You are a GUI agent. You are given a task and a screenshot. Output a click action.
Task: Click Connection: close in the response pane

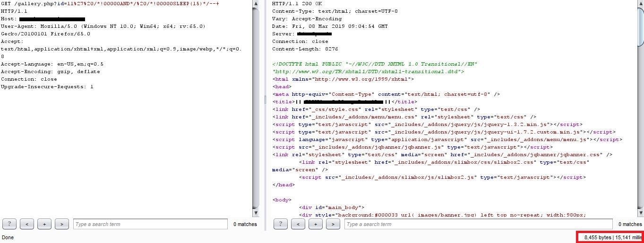coord(300,41)
